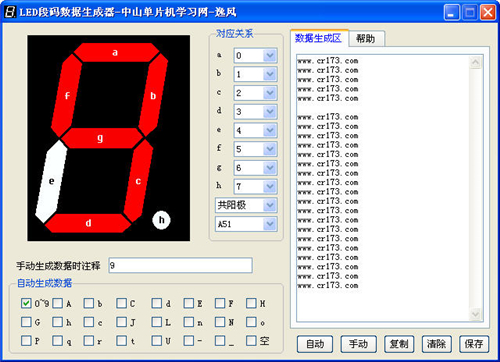This screenshot has height=362, width=500.
Task: Enable the letter E checkbox
Action: [189, 303]
